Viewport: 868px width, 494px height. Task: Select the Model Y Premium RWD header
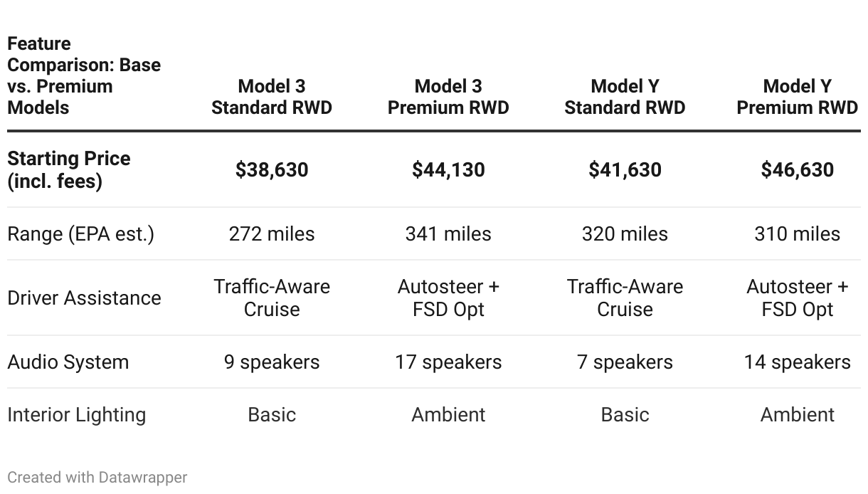coord(798,97)
